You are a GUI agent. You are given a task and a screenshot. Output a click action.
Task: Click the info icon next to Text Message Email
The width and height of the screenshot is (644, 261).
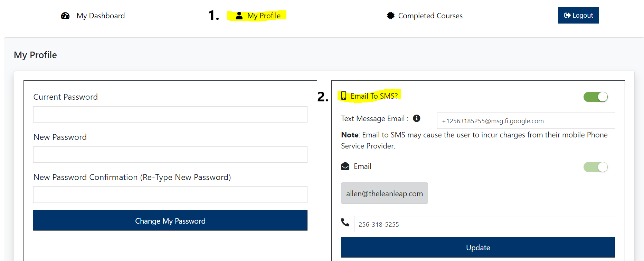pyautogui.click(x=416, y=118)
